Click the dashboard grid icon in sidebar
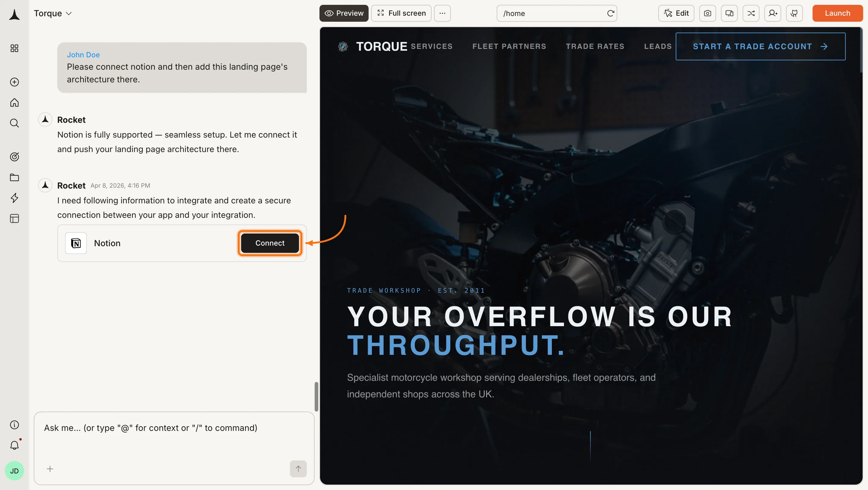 (x=14, y=48)
